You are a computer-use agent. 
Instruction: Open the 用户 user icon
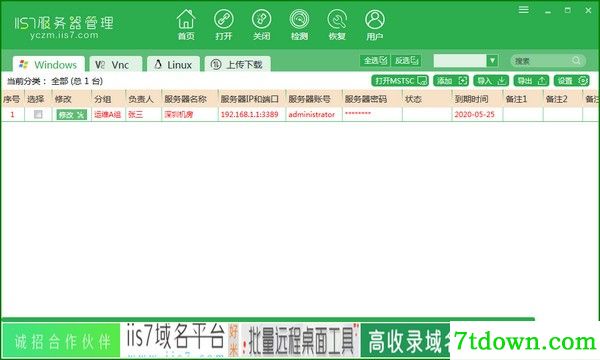[x=375, y=24]
